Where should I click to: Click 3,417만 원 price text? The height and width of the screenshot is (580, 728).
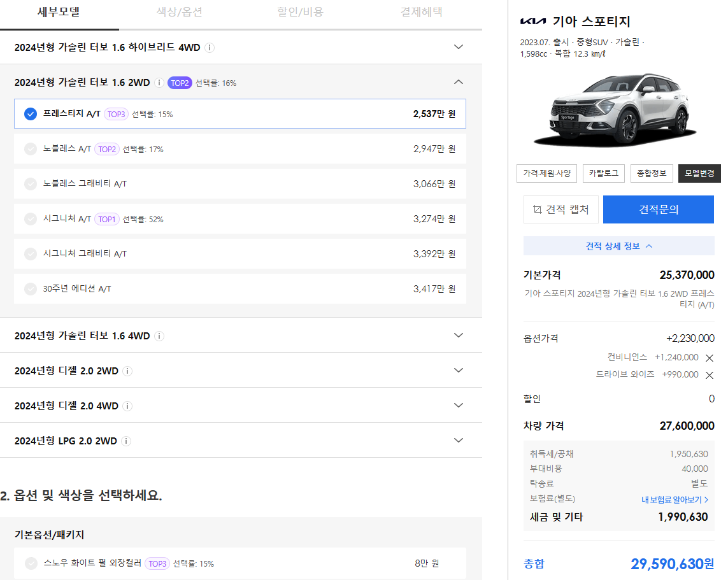[x=434, y=289]
